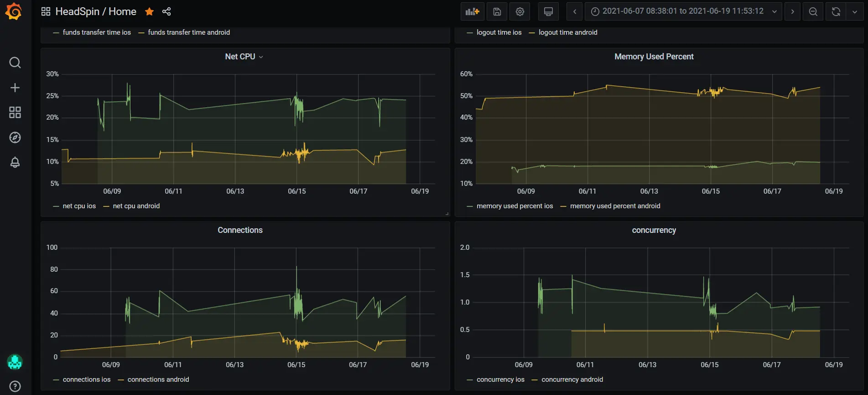Toggle memory used percent android series

tap(615, 206)
